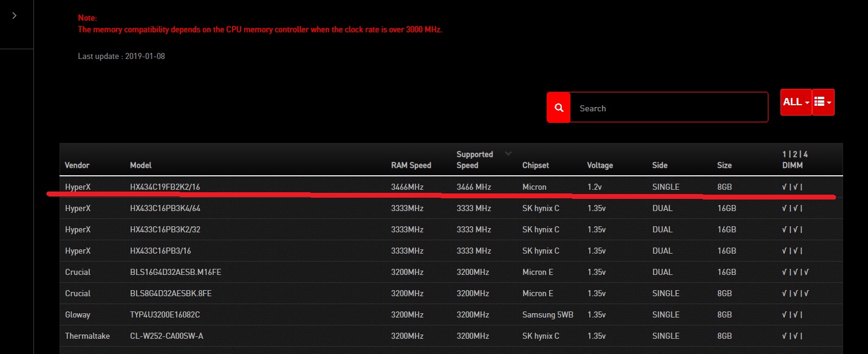This screenshot has width=868, height=354.
Task: Click the red search magnifier icon
Action: (558, 107)
